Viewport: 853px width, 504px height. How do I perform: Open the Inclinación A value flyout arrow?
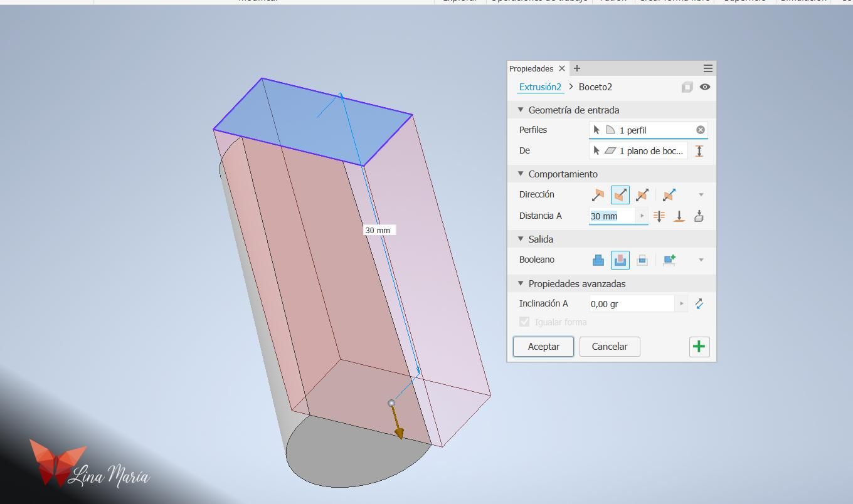pos(682,304)
